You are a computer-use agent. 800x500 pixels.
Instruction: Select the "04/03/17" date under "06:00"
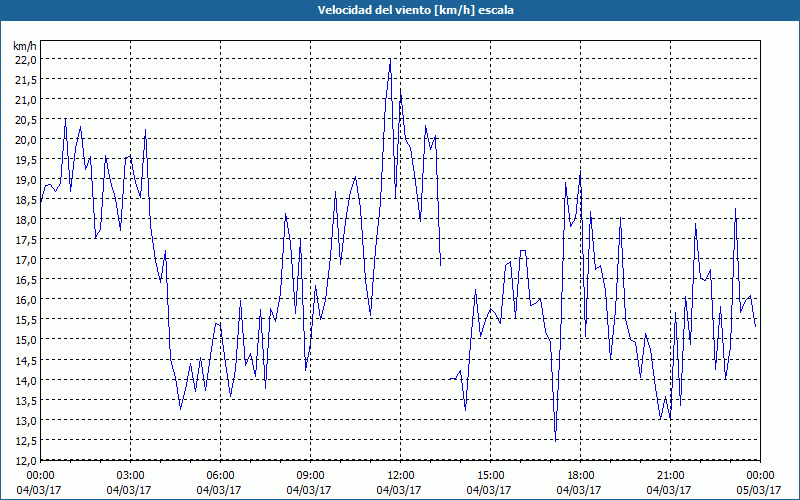219,490
